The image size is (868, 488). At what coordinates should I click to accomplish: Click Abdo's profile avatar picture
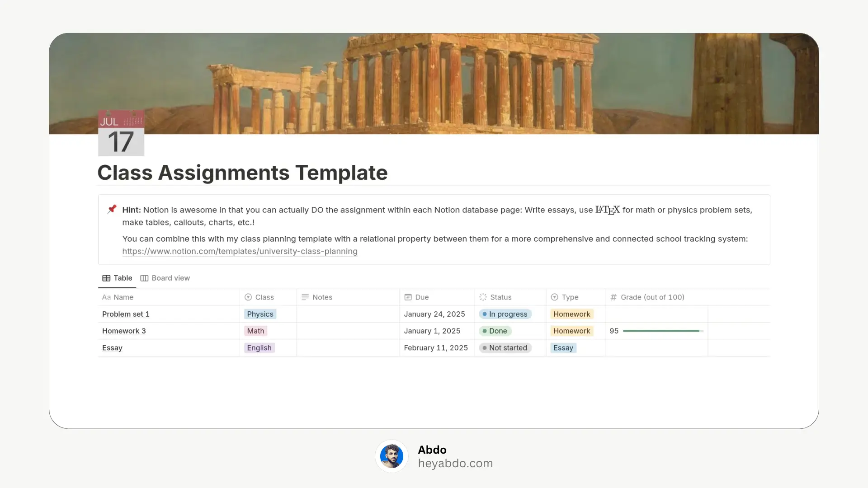click(x=392, y=456)
